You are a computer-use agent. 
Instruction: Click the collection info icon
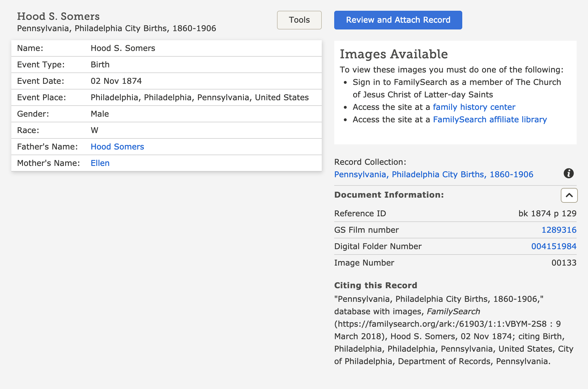coord(568,173)
